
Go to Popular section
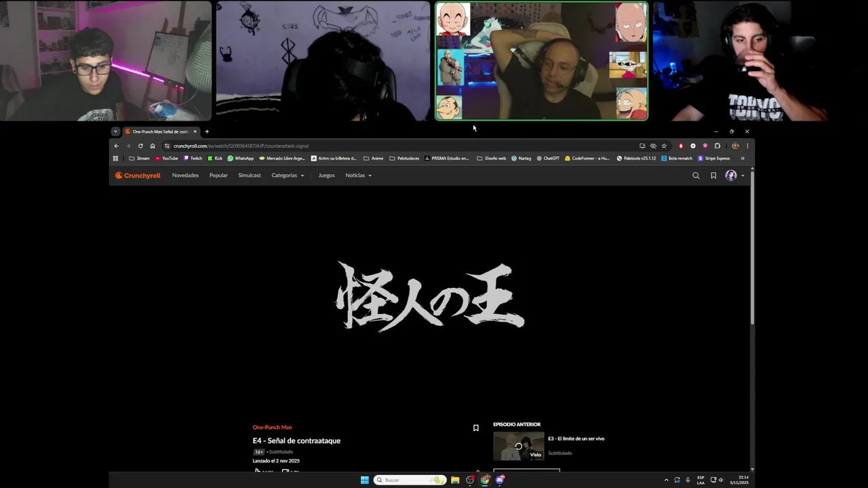218,176
